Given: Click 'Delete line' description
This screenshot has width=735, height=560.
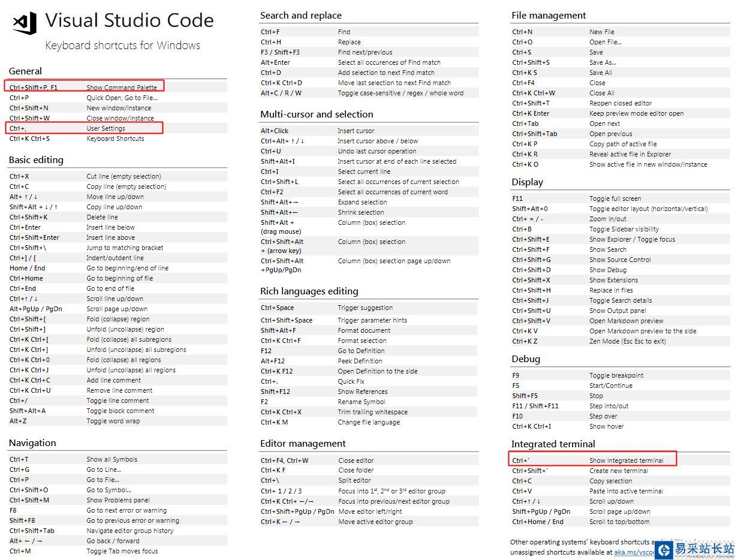Looking at the screenshot, I should click(102, 217).
